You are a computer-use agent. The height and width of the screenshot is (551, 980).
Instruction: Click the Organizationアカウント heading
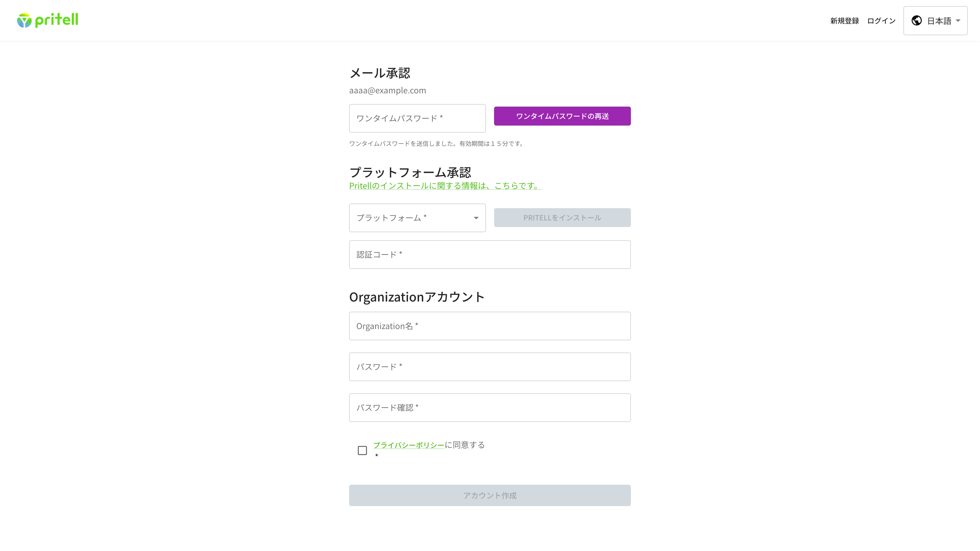click(417, 297)
